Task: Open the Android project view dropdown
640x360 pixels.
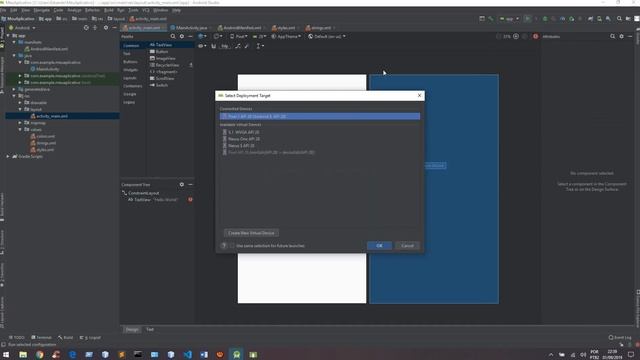Action: pyautogui.click(x=22, y=28)
